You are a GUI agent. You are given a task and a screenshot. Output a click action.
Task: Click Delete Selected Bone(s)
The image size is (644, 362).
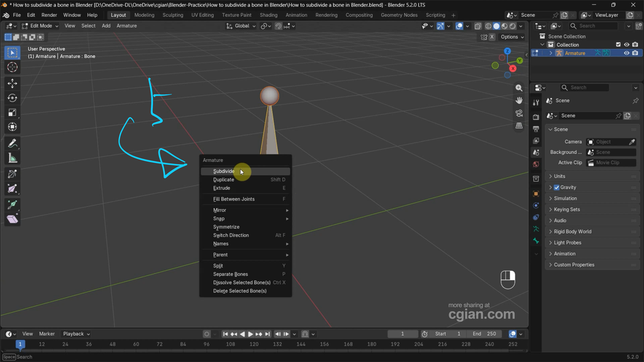[246, 291]
